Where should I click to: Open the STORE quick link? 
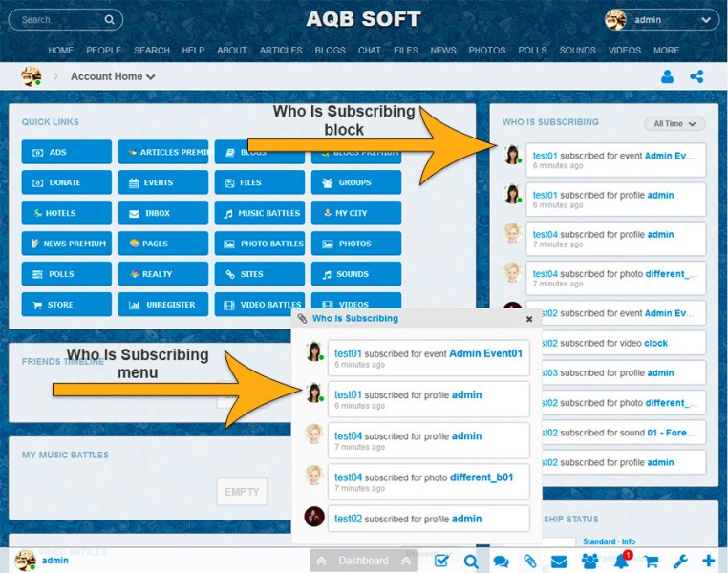pos(66,305)
